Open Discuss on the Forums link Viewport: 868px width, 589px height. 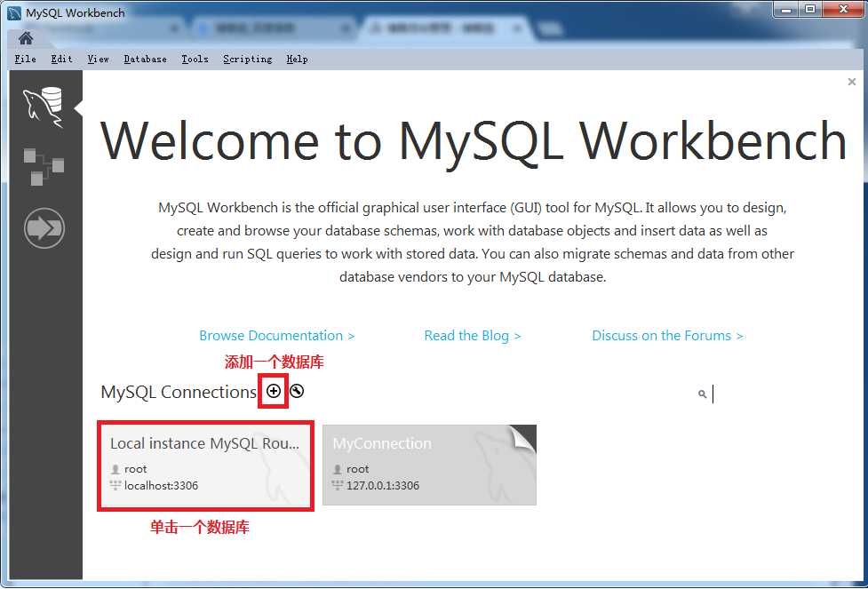[x=667, y=336]
